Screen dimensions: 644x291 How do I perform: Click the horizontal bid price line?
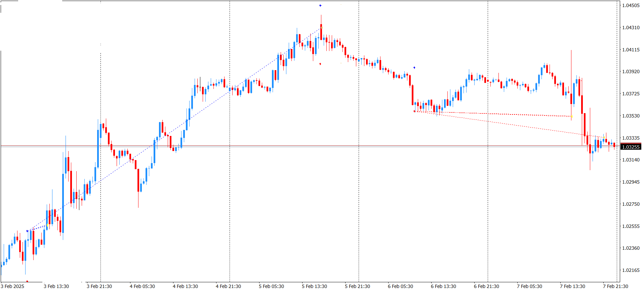(310, 147)
